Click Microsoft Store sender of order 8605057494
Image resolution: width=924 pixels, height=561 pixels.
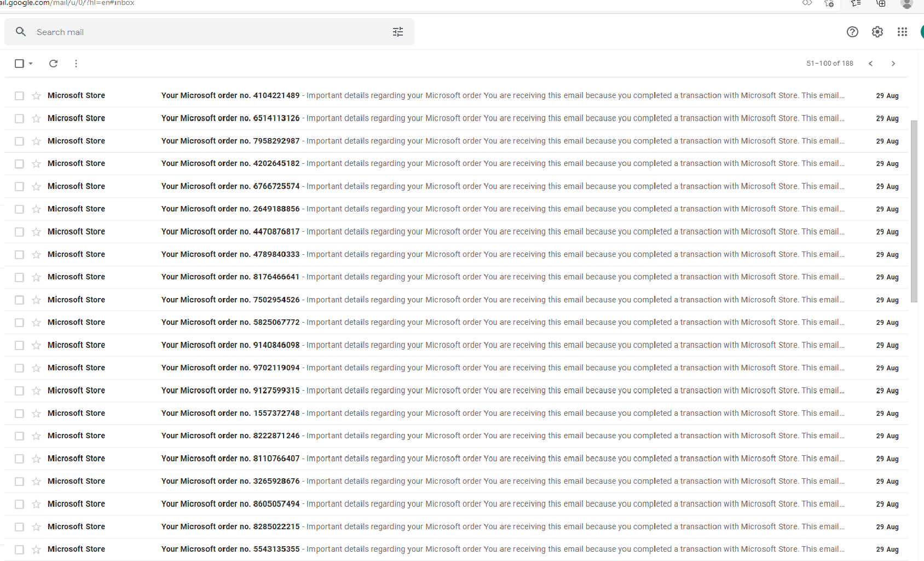tap(76, 504)
